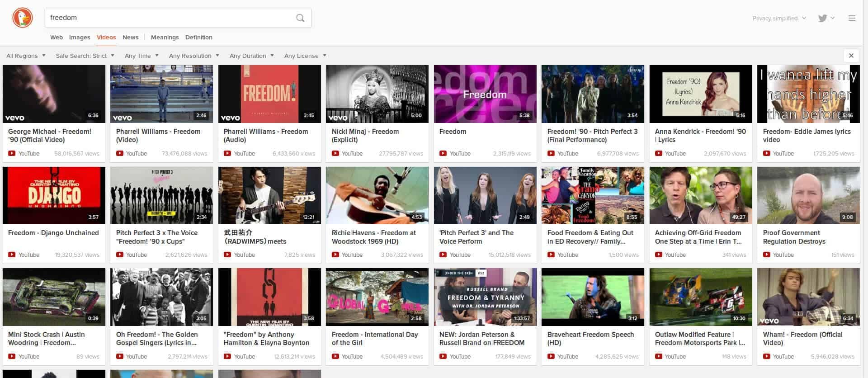Open the Any Resolution filter dropdown
868x378 pixels.
pos(193,56)
